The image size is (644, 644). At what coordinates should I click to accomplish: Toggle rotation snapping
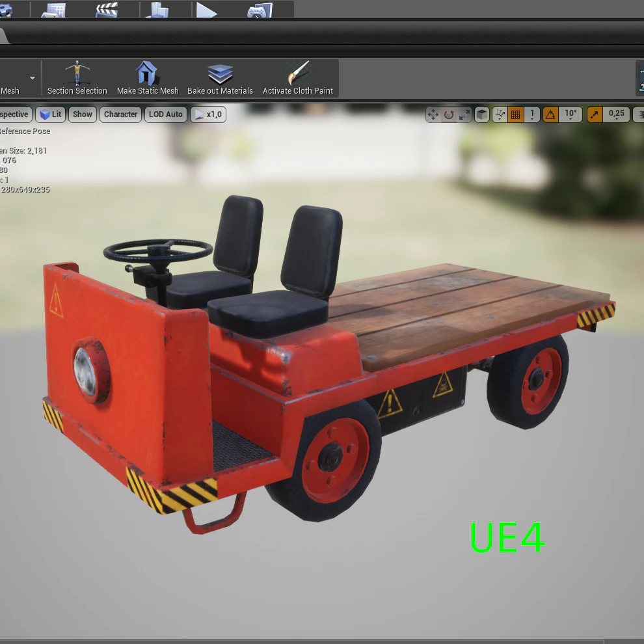click(551, 114)
